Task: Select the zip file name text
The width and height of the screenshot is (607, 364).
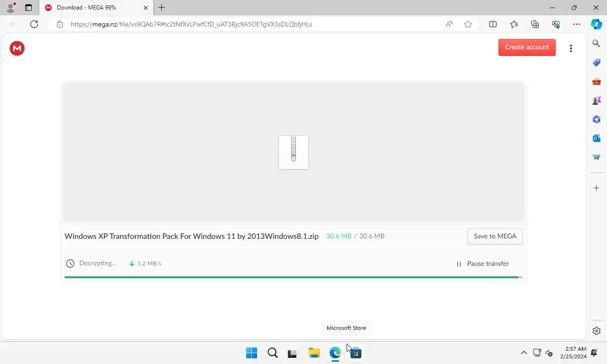Action: [x=192, y=236]
